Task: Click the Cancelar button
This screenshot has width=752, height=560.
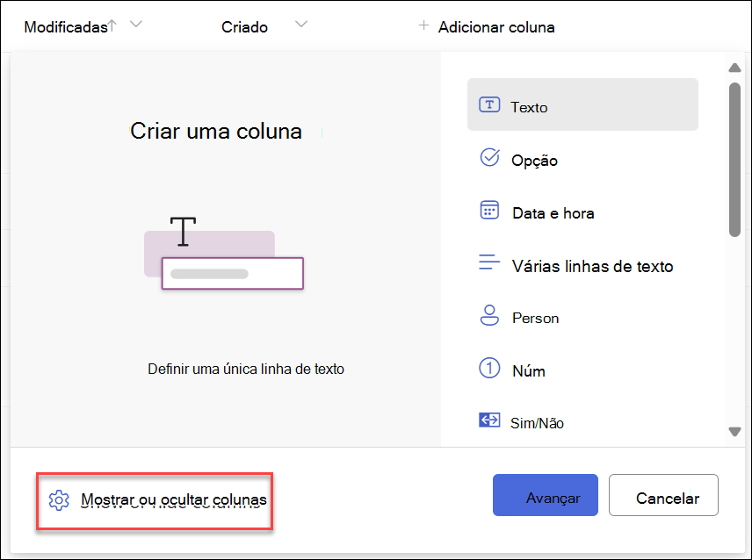Action: 663,495
